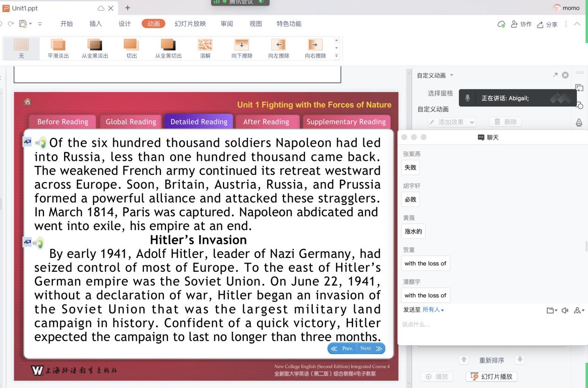Apply the 平滑淡出 transition effect
The height and width of the screenshot is (388, 588).
click(58, 48)
